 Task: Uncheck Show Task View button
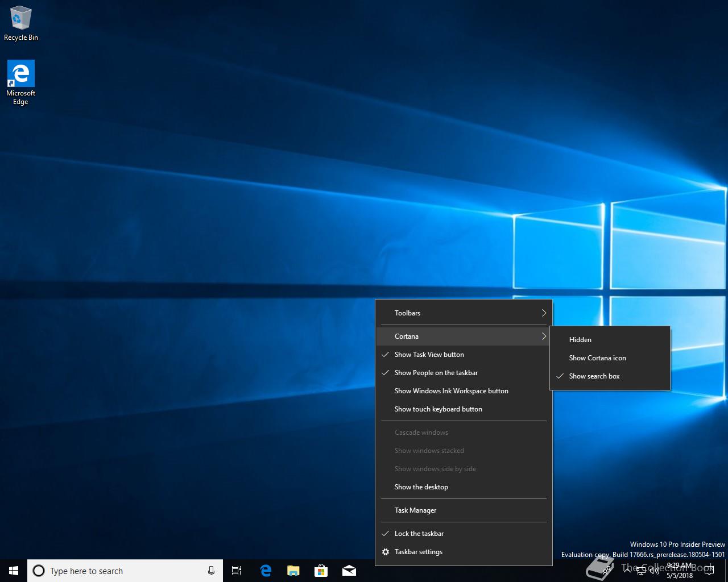click(429, 355)
